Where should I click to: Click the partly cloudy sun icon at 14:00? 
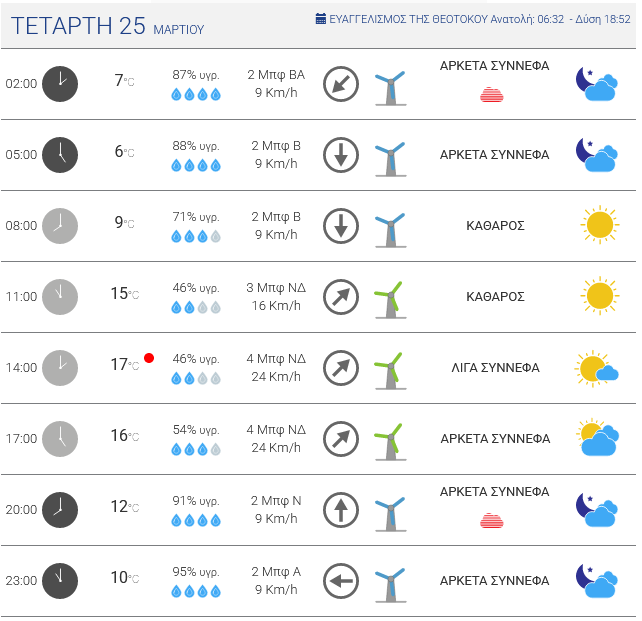(596, 368)
